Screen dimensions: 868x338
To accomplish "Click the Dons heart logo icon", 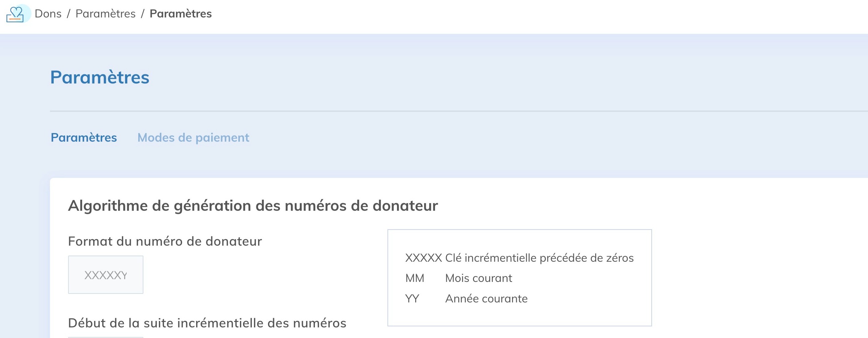I will pos(15,14).
